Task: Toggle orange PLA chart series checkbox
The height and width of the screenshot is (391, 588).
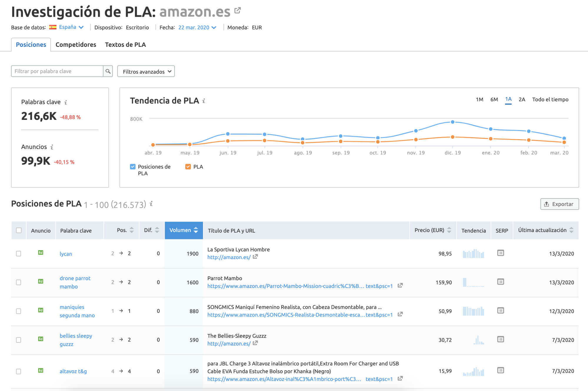Action: coord(188,167)
